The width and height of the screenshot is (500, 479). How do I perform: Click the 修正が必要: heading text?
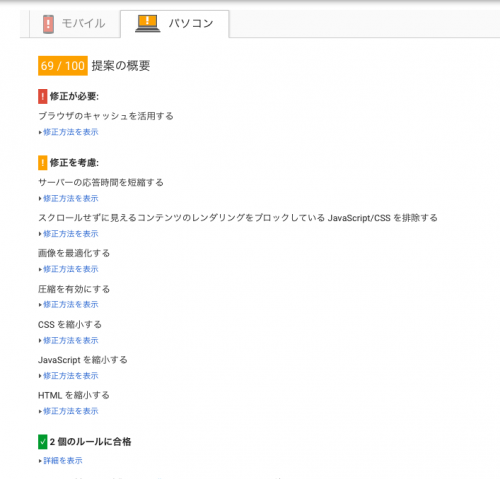point(74,96)
